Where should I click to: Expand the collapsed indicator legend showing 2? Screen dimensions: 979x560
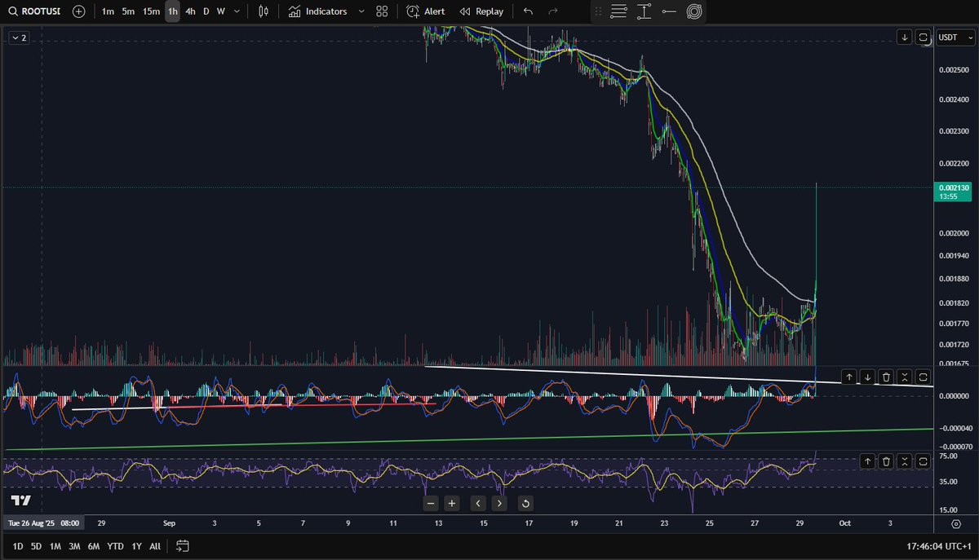click(18, 37)
